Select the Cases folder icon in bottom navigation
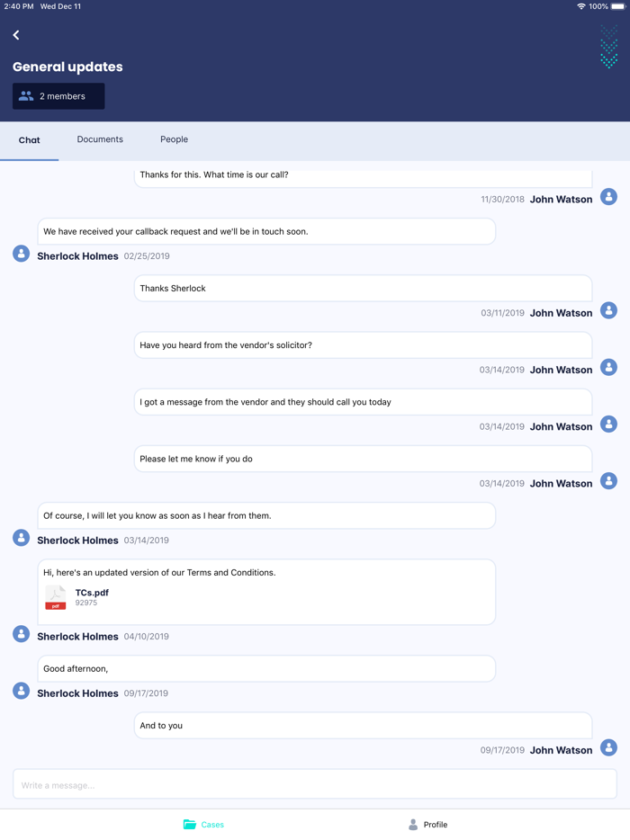The image size is (630, 840). coord(191,824)
